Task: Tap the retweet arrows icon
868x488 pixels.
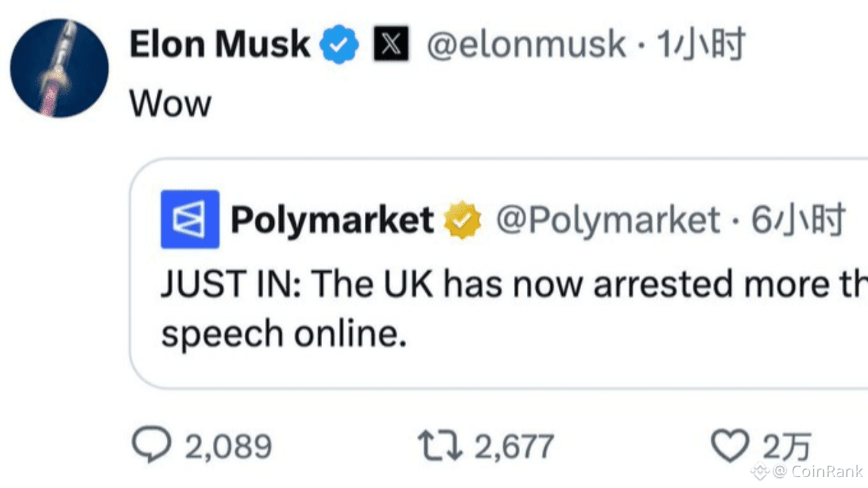Action: [439, 447]
